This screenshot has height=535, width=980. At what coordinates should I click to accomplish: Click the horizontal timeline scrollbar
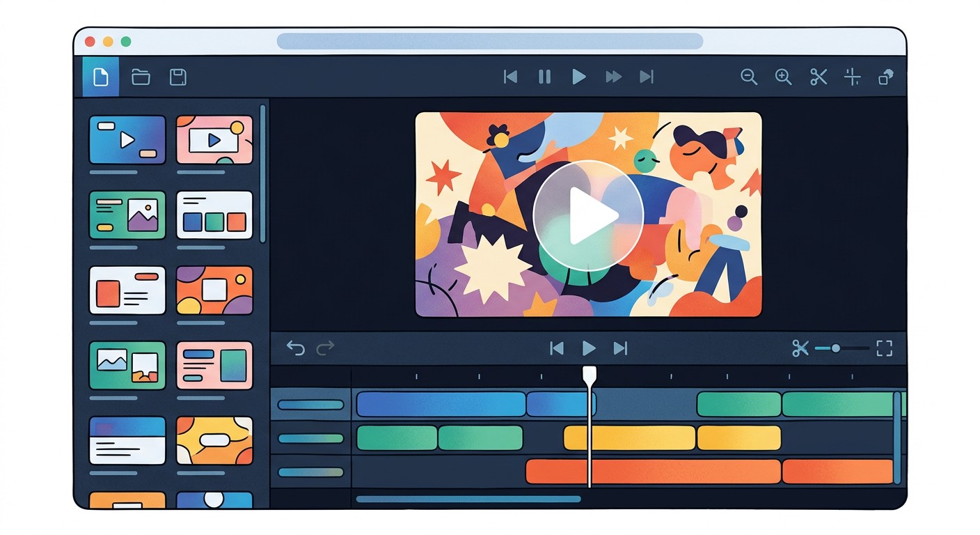pyautogui.click(x=468, y=499)
